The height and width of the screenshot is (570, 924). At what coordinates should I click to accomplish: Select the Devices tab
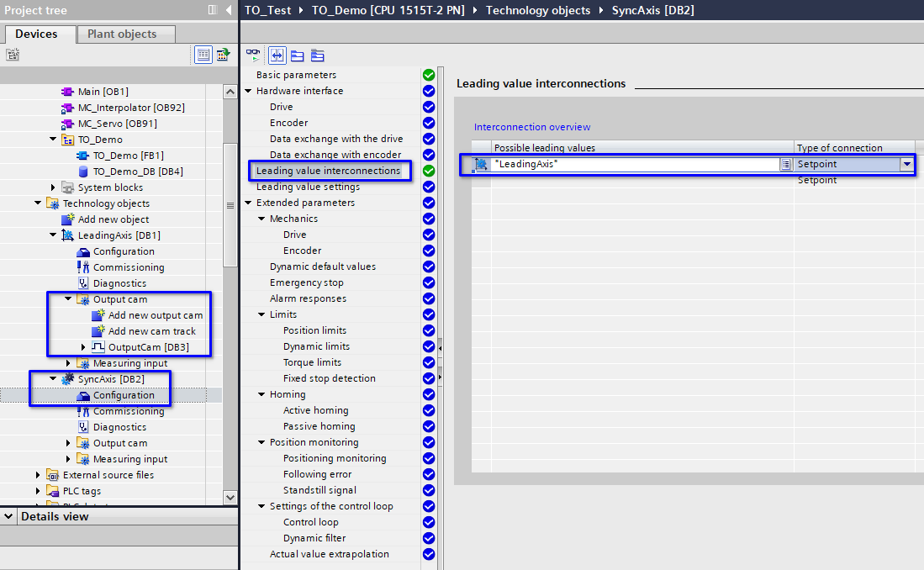tap(37, 34)
